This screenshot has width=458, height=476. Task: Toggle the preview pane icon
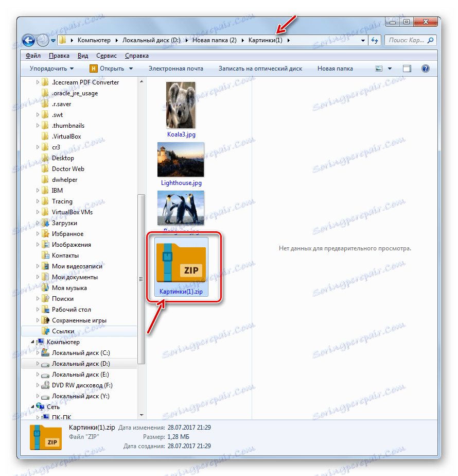click(407, 69)
